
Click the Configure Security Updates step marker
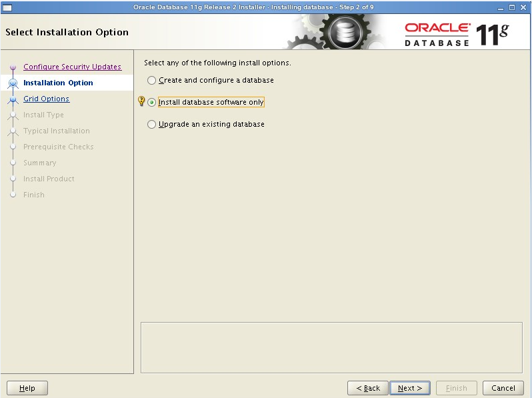click(x=13, y=67)
